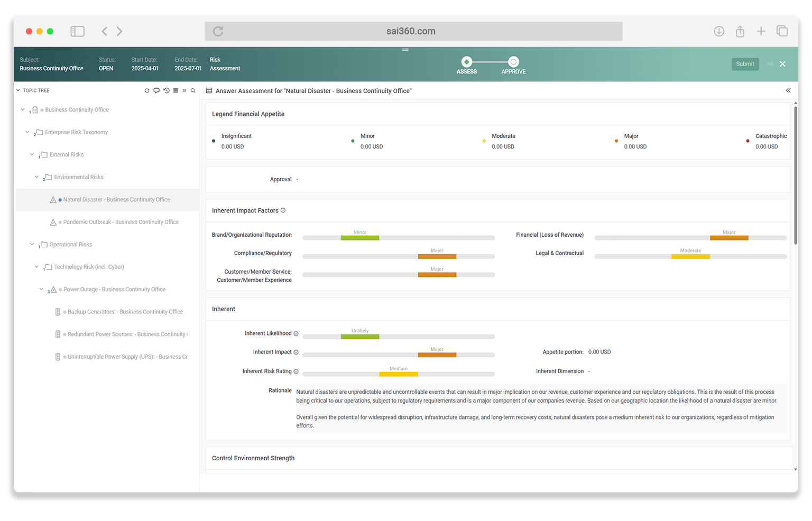This screenshot has height=521, width=812.
Task: Submit the risk assessment
Action: [745, 64]
